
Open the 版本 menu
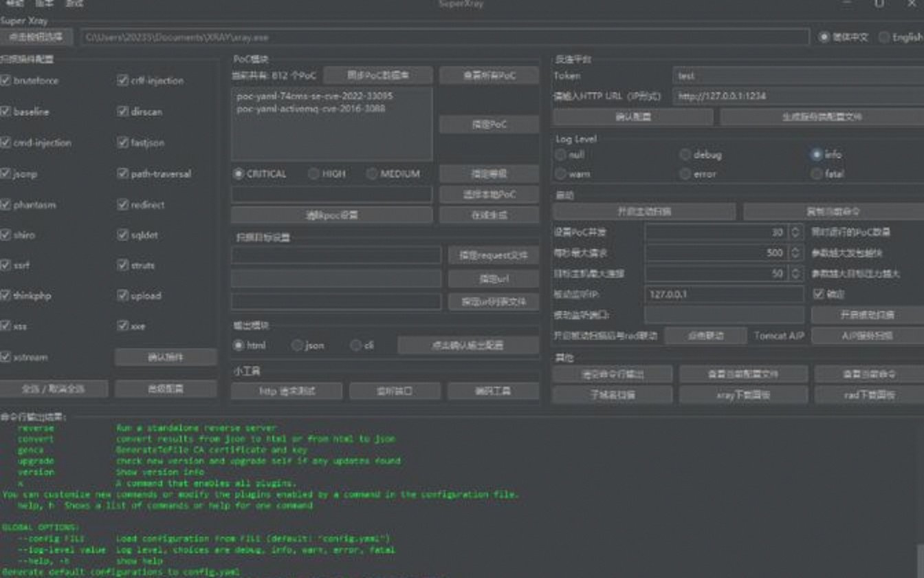coord(45,4)
